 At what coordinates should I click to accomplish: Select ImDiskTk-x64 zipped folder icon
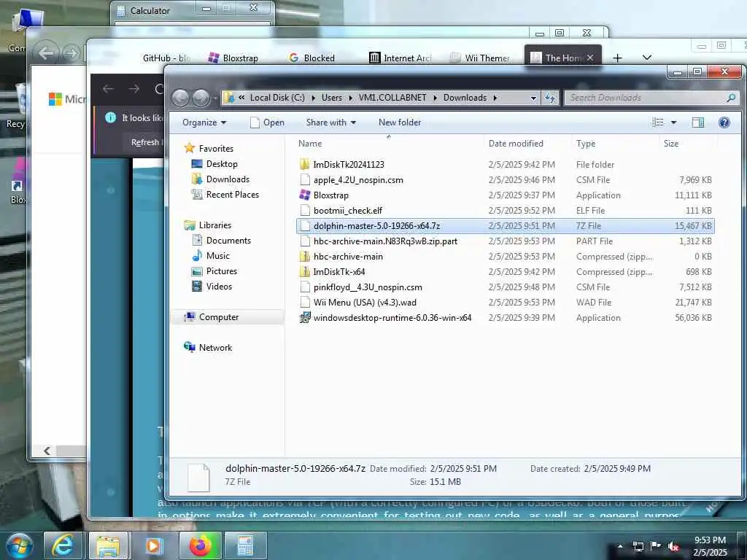pyautogui.click(x=304, y=271)
